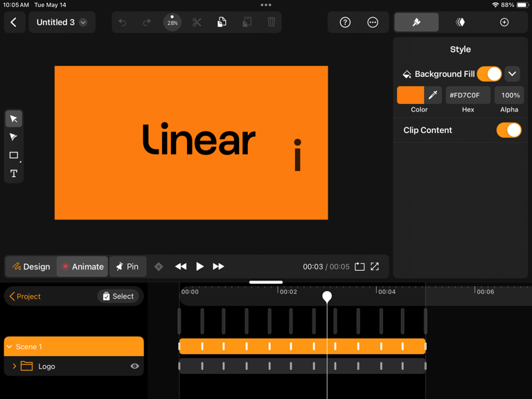Cut selection with scissors icon
Screen dimensions: 532x399
[197, 22]
